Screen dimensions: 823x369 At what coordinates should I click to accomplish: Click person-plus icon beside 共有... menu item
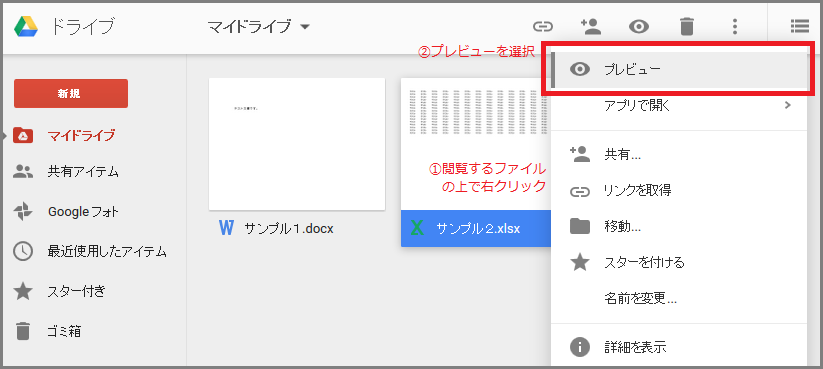579,154
